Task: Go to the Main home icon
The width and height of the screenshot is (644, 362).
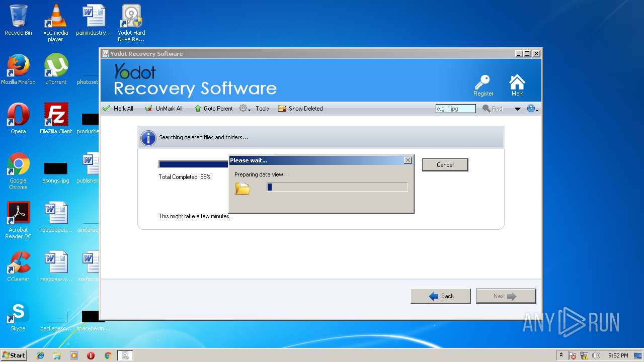Action: pos(517,85)
